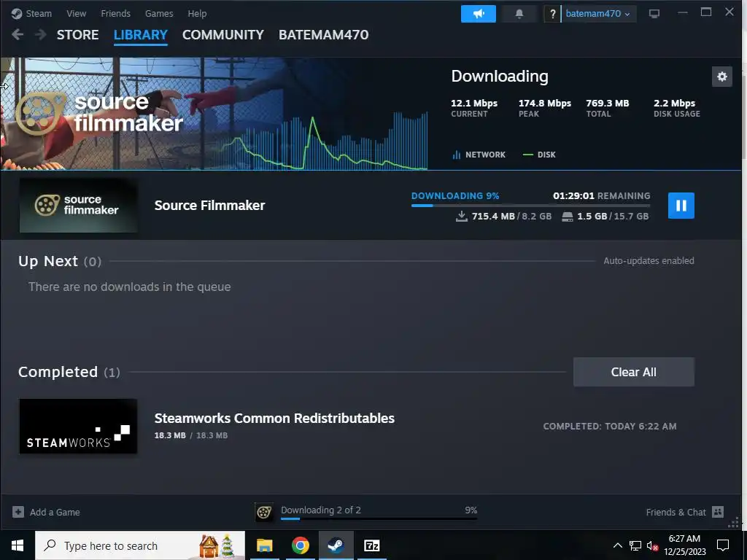747x560 pixels.
Task: Click the taskbar search box
Action: (x=140, y=545)
